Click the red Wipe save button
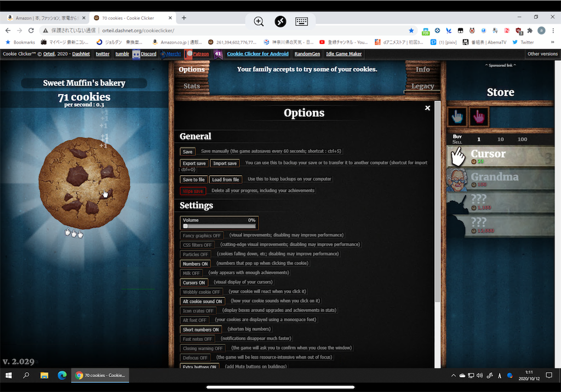The image size is (561, 392). click(x=192, y=192)
